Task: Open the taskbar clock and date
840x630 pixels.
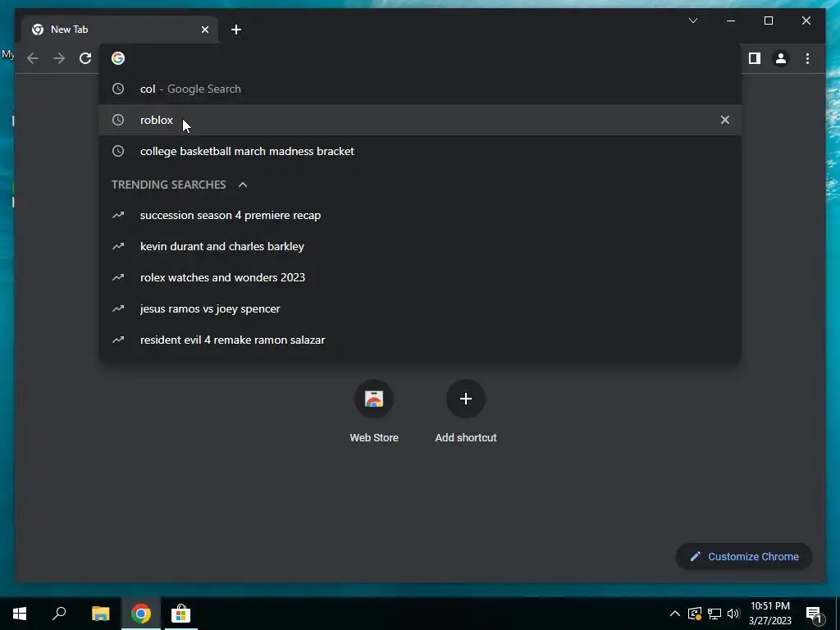Action: (x=769, y=614)
